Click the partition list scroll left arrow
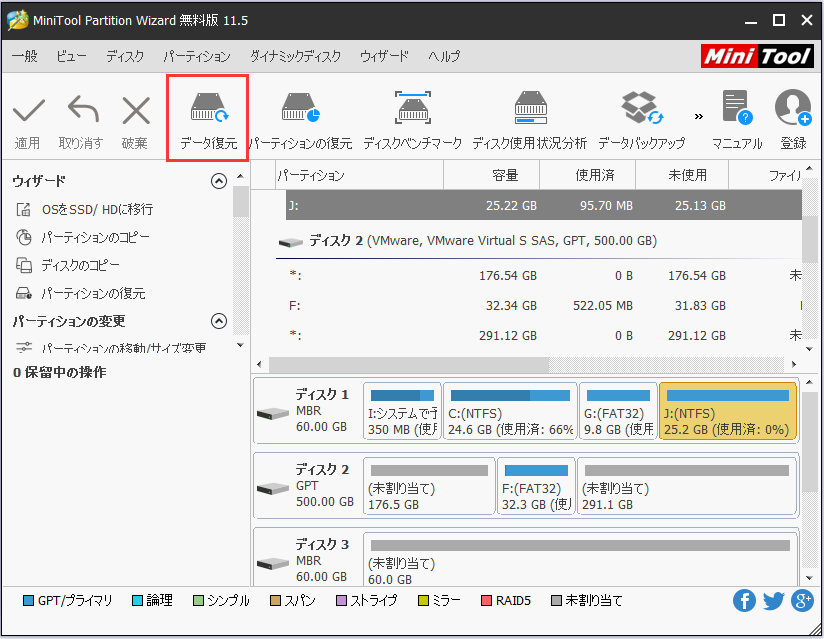The width and height of the screenshot is (824, 639). [259, 364]
